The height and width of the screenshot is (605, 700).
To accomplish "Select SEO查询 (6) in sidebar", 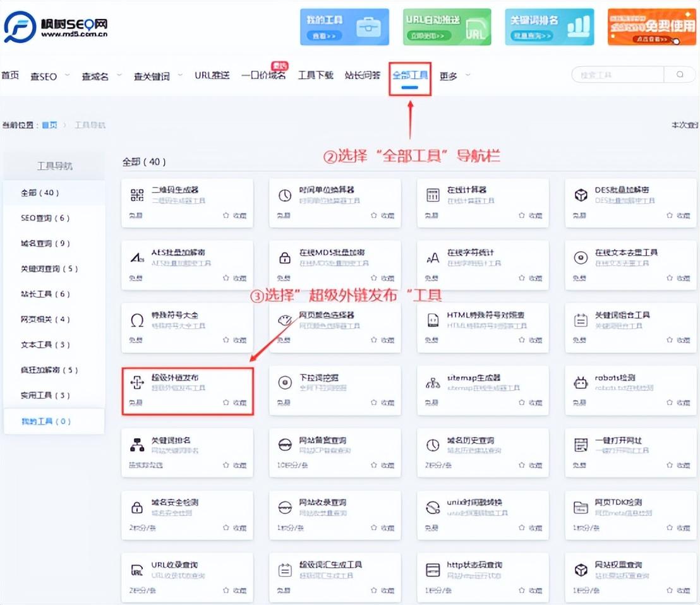I will (x=45, y=218).
